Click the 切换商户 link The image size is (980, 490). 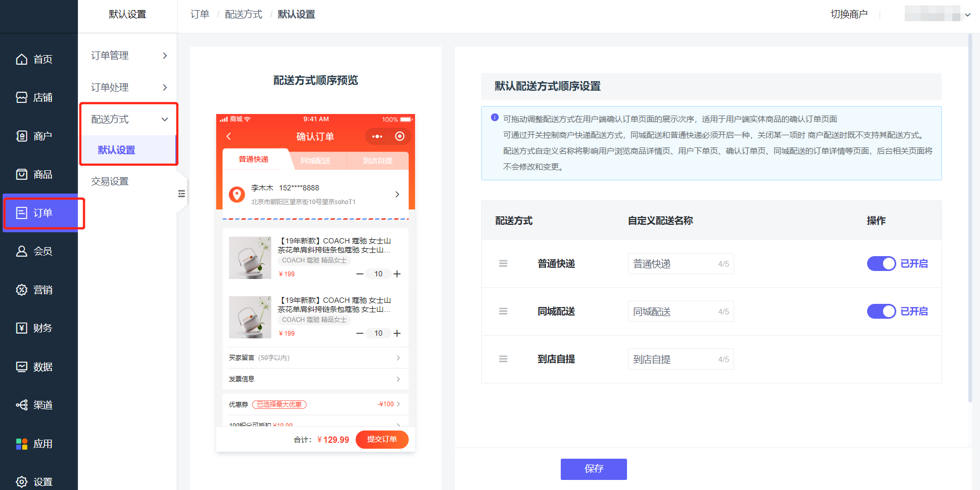[849, 14]
